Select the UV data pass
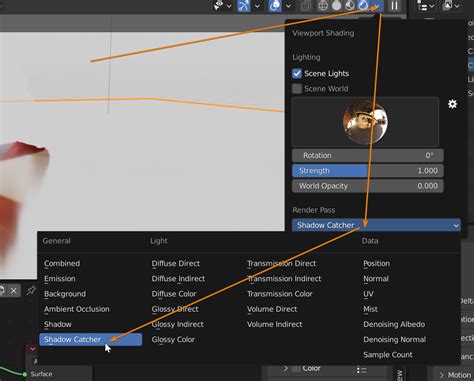This screenshot has width=474, height=381. click(368, 294)
